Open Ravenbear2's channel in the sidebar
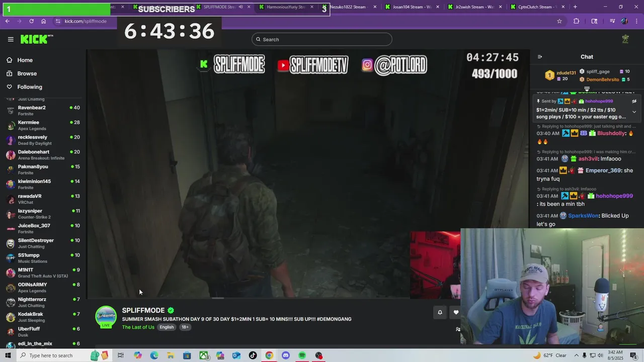This screenshot has height=362, width=644. 43,111
